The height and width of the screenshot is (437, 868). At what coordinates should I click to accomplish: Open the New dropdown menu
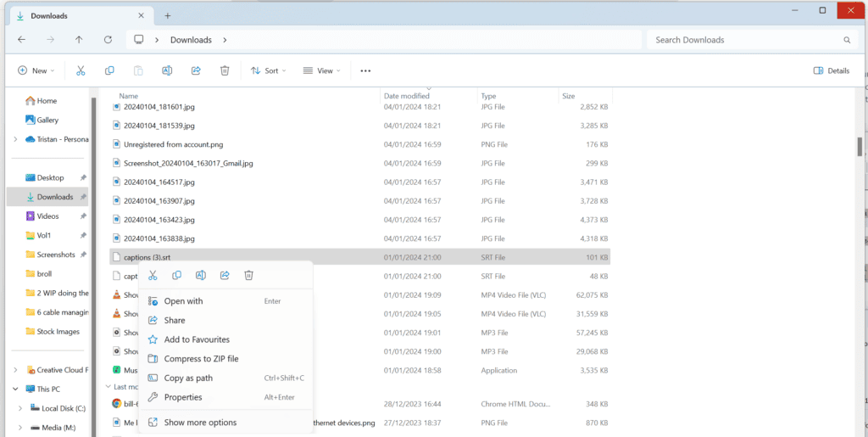(x=36, y=70)
